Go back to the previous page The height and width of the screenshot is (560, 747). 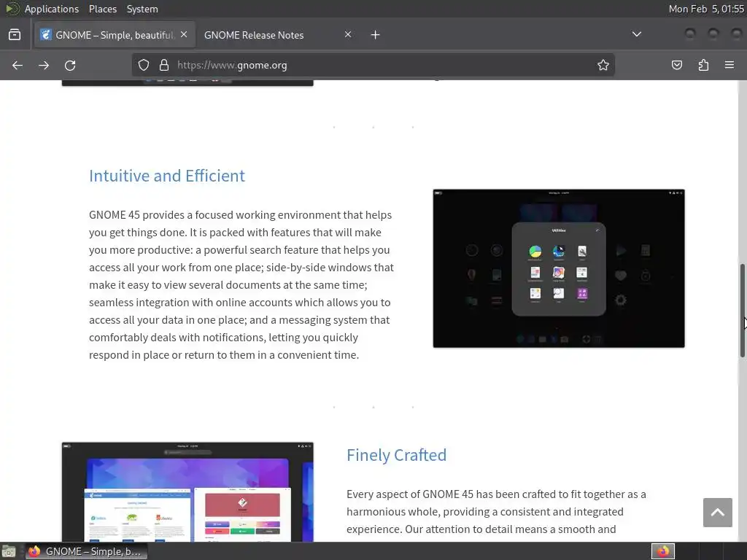click(x=18, y=65)
